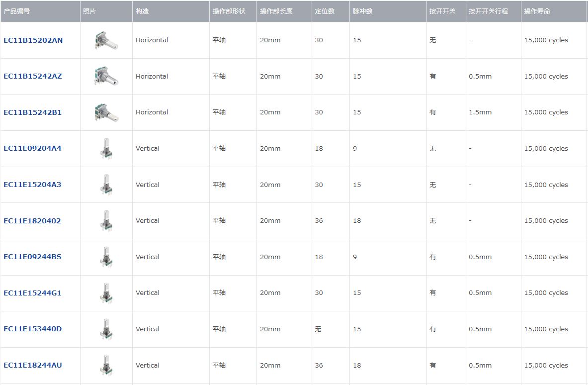Open product link EC11E09244BS

point(32,257)
